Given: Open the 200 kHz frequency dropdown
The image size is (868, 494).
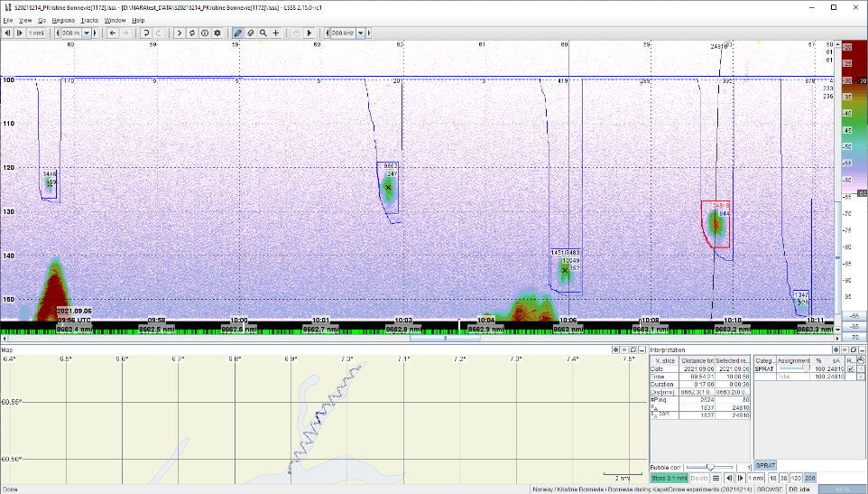Looking at the screenshot, I should (361, 33).
